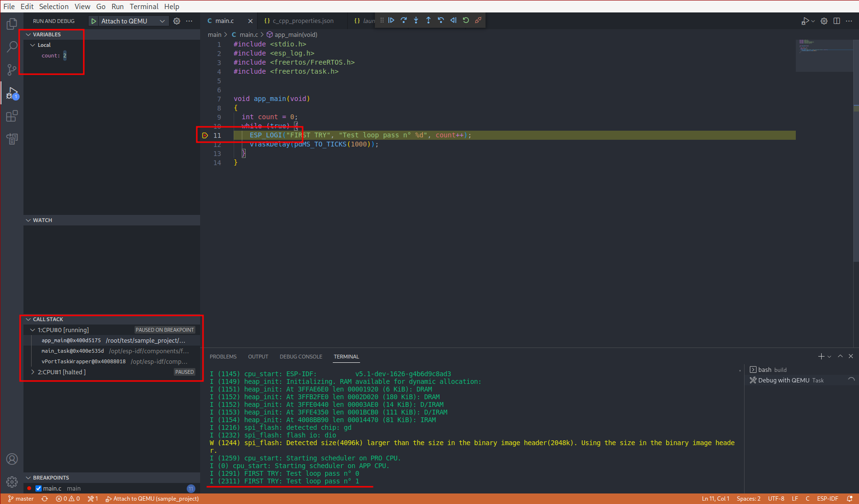Click the Step Over debug button
Screen dimensions: 859x504
pyautogui.click(x=404, y=20)
